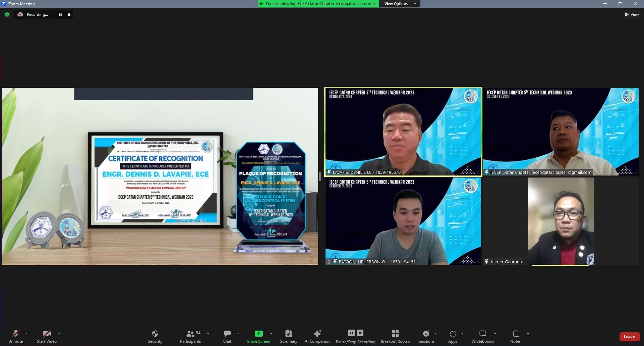The height and width of the screenshot is (346, 644).
Task: Stop recording from the top-left recording indicator
Action: click(69, 15)
